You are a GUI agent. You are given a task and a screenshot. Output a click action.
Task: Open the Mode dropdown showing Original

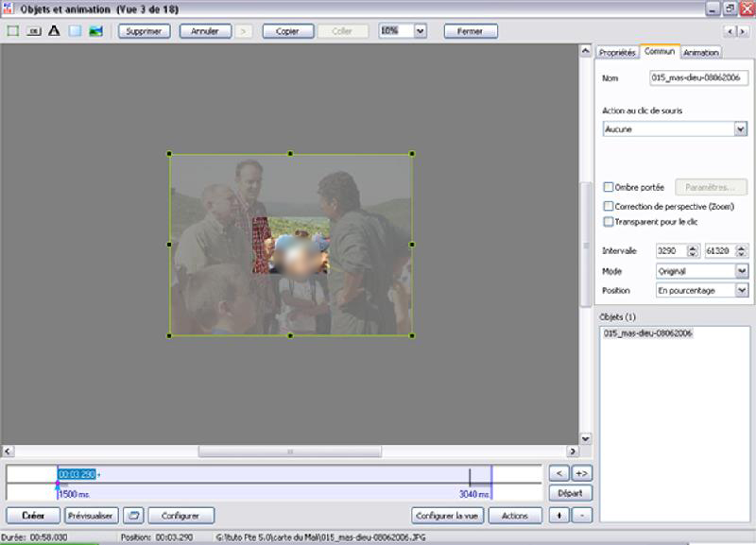(742, 271)
